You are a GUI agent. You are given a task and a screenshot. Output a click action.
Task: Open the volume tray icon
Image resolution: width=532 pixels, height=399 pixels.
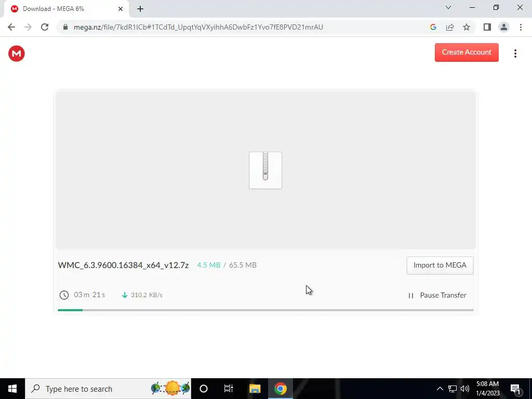tap(465, 389)
